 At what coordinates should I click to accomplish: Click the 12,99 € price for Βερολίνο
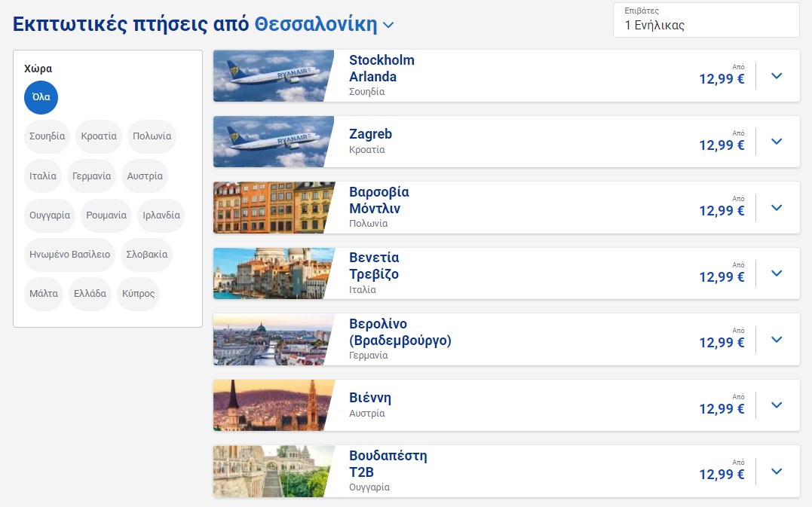tap(722, 343)
